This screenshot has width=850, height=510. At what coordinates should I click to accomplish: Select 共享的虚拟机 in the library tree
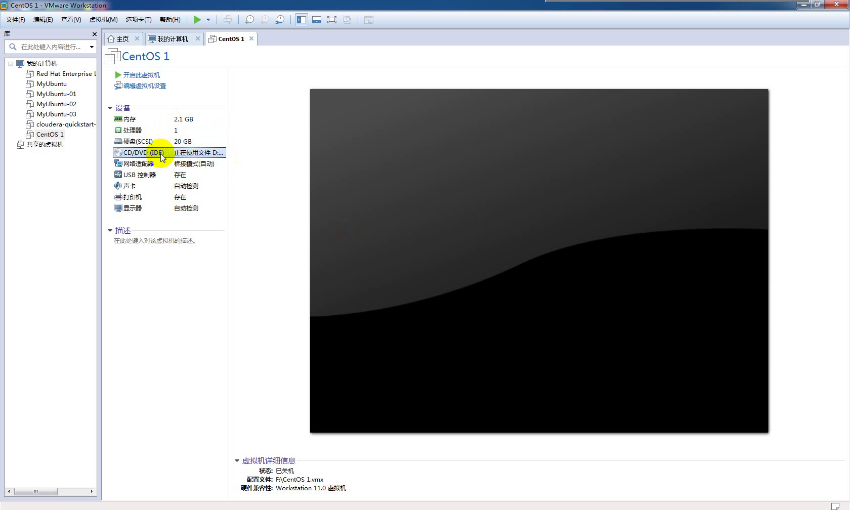[44, 145]
